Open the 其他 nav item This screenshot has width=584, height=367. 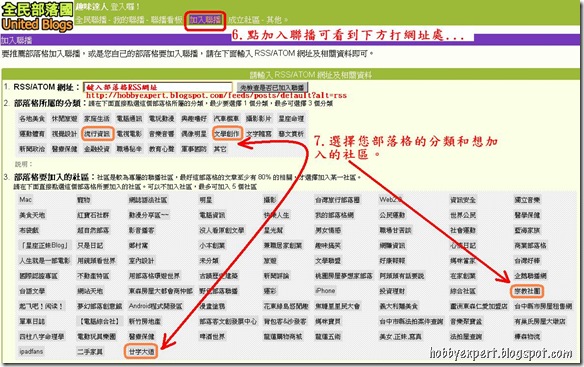274,20
